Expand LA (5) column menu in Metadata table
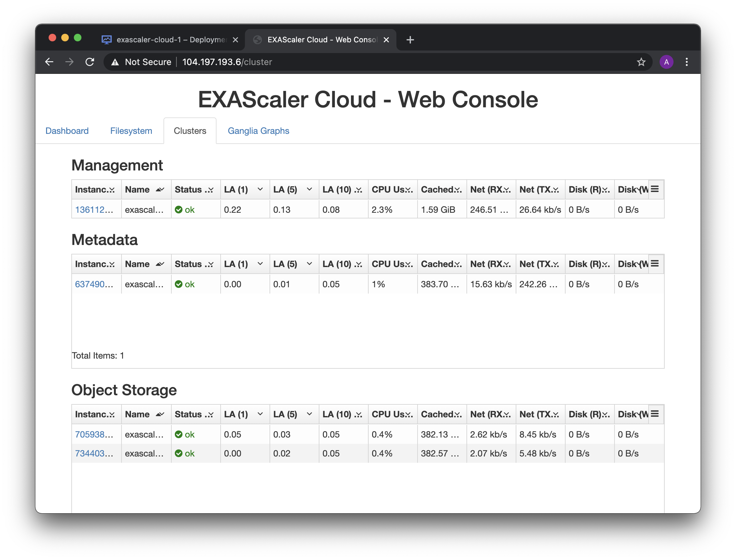 click(309, 264)
